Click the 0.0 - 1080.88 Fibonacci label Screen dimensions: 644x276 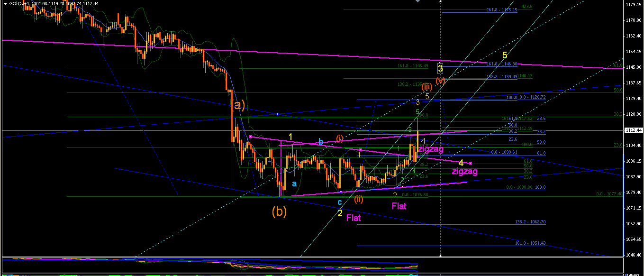coord(520,187)
